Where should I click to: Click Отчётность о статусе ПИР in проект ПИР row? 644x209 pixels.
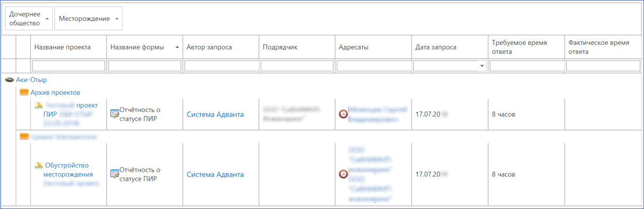tap(140, 114)
